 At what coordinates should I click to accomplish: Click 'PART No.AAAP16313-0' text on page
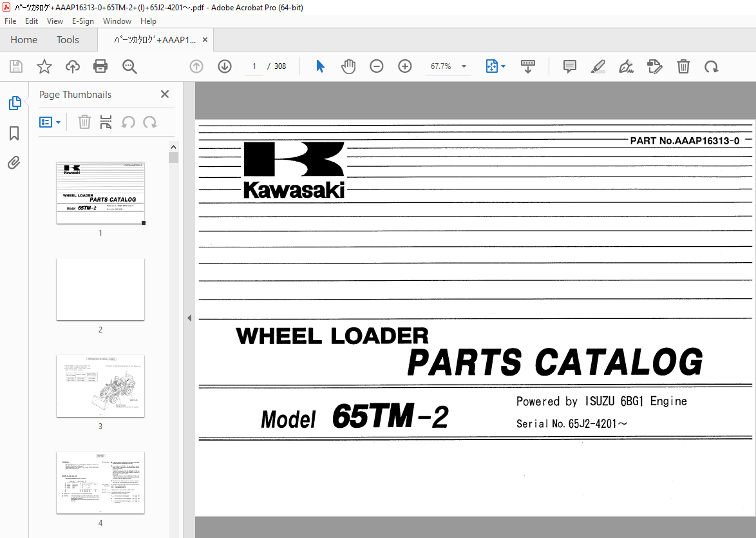(685, 141)
